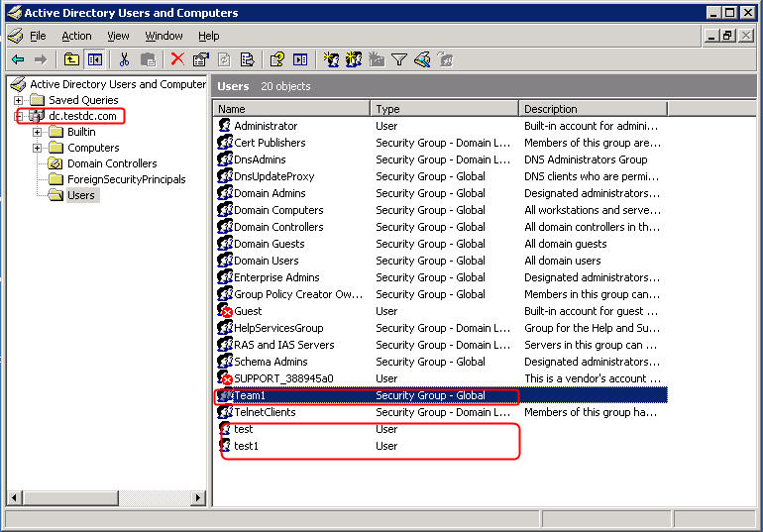Select the Team1 group row
The image size is (763, 532).
[440, 395]
